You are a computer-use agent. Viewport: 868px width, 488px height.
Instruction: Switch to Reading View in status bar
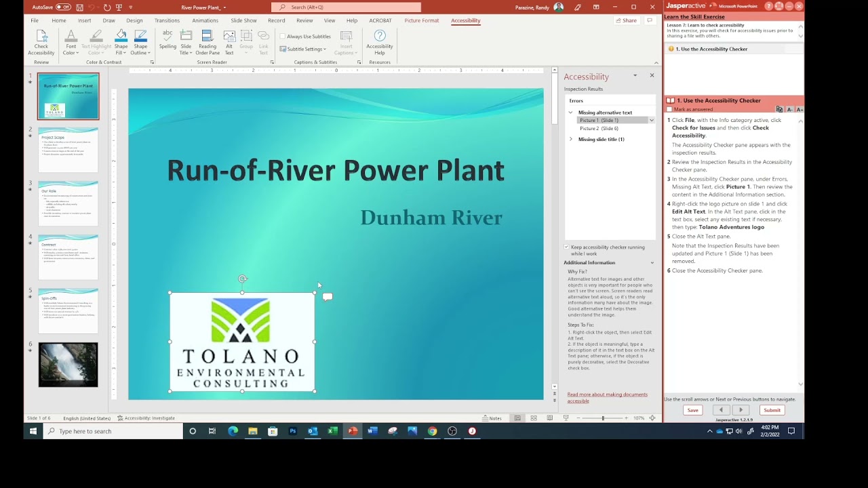pos(549,418)
